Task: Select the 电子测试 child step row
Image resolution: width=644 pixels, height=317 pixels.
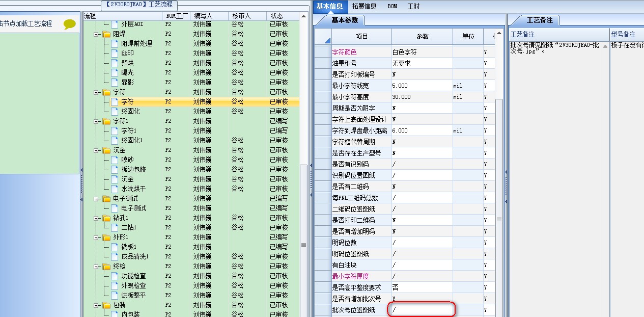Action: point(191,208)
